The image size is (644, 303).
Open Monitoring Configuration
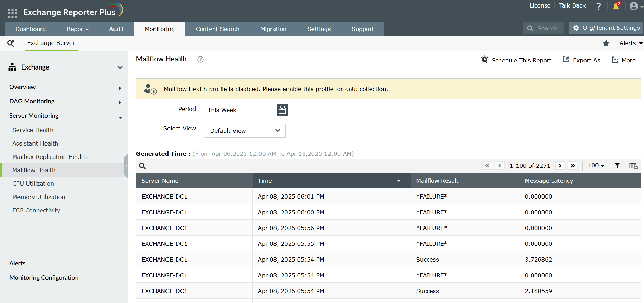[x=44, y=278]
